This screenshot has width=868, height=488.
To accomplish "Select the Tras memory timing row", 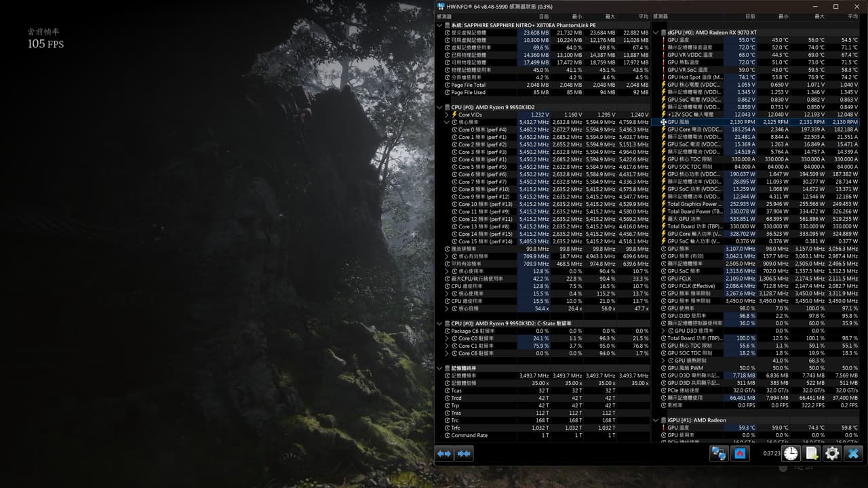I will tap(542, 413).
